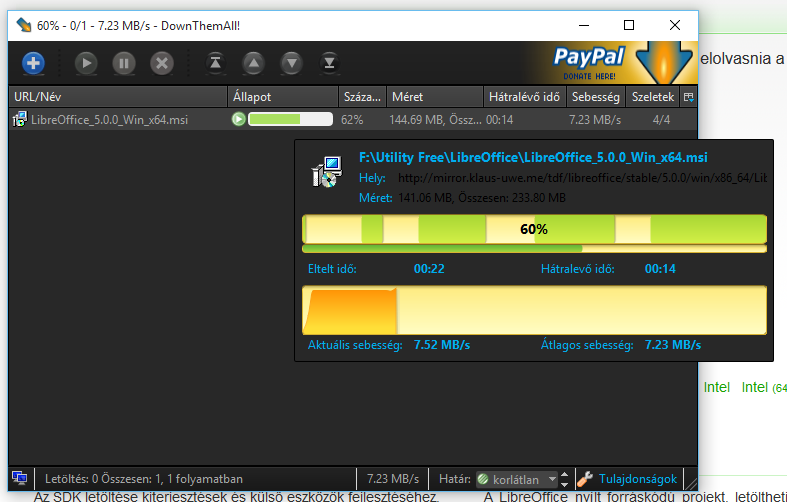Screen dimensions: 787x502
Task: Click the row progress bar for LibreOffice download
Action: coord(291,119)
